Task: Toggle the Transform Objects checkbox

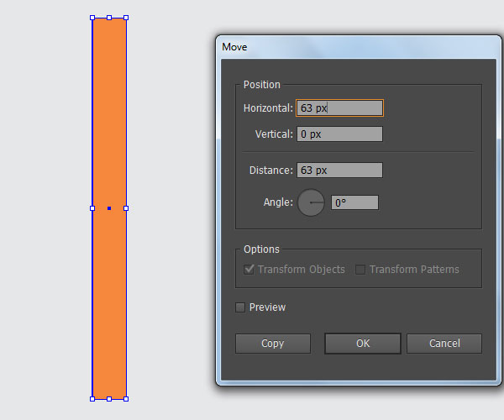Action: [249, 270]
